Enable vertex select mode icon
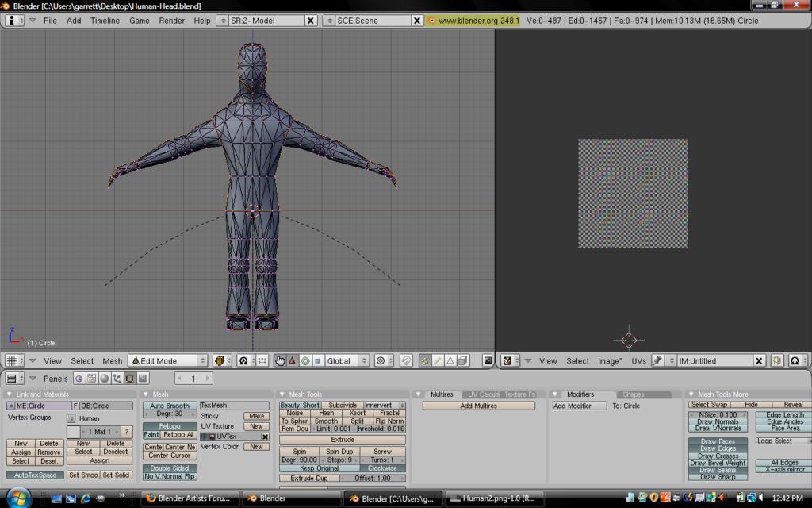 coord(425,361)
